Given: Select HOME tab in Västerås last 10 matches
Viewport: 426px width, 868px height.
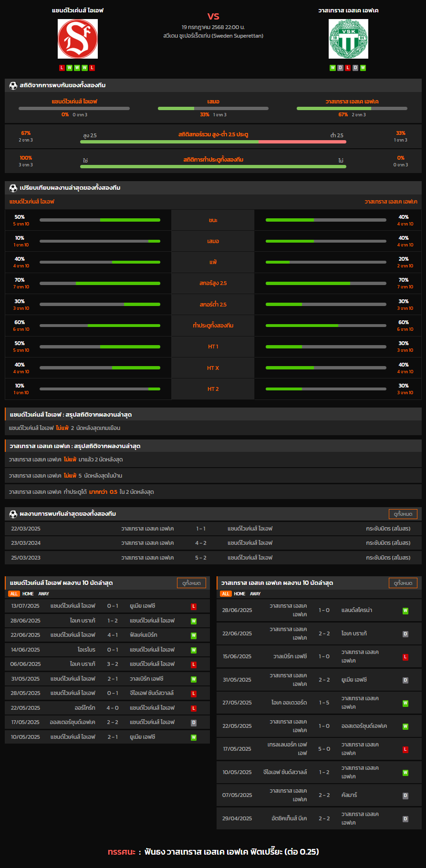Looking at the screenshot, I should [x=240, y=594].
